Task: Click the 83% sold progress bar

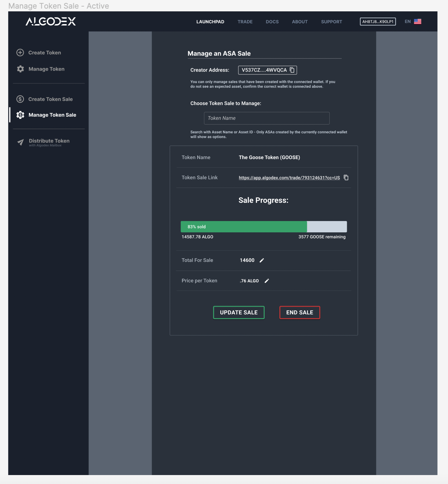Action: click(264, 227)
